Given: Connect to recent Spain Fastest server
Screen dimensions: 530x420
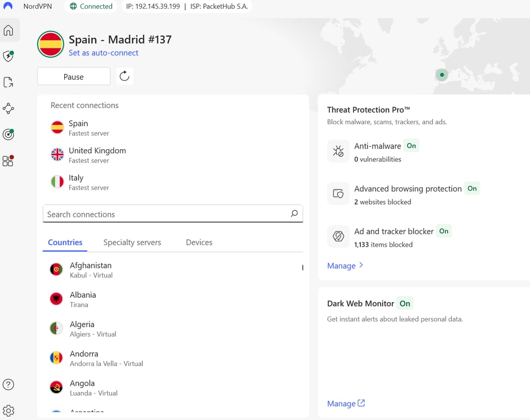Looking at the screenshot, I should 173,128.
